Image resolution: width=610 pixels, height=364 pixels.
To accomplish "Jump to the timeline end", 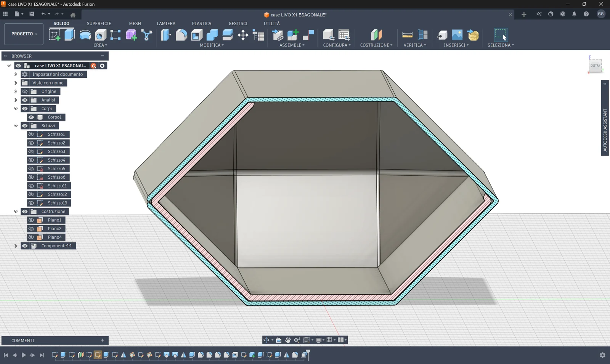I will click(42, 355).
